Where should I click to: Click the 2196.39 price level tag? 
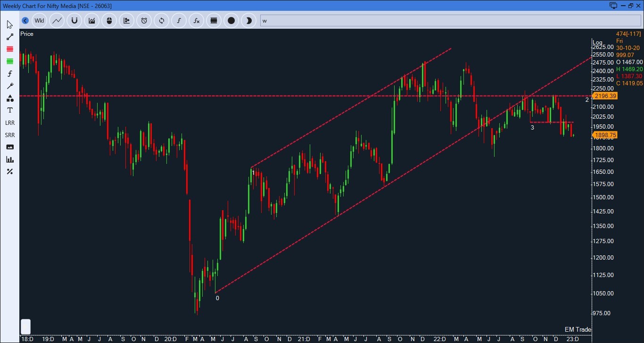tap(605, 96)
